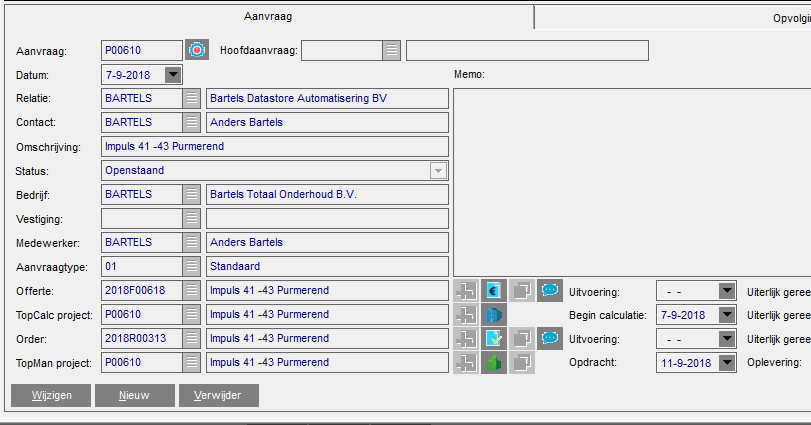Switch to the Aanvraag tab
811x425 pixels.
pyautogui.click(x=268, y=17)
